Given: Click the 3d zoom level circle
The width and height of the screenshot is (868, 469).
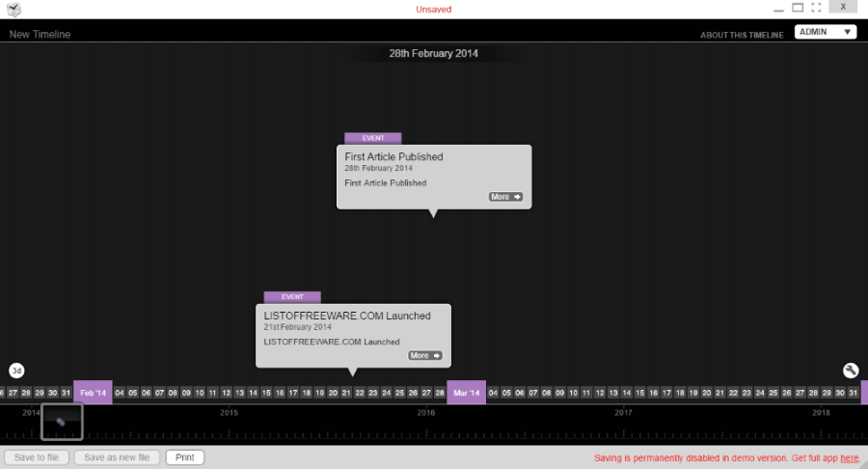Looking at the screenshot, I should pos(16,371).
